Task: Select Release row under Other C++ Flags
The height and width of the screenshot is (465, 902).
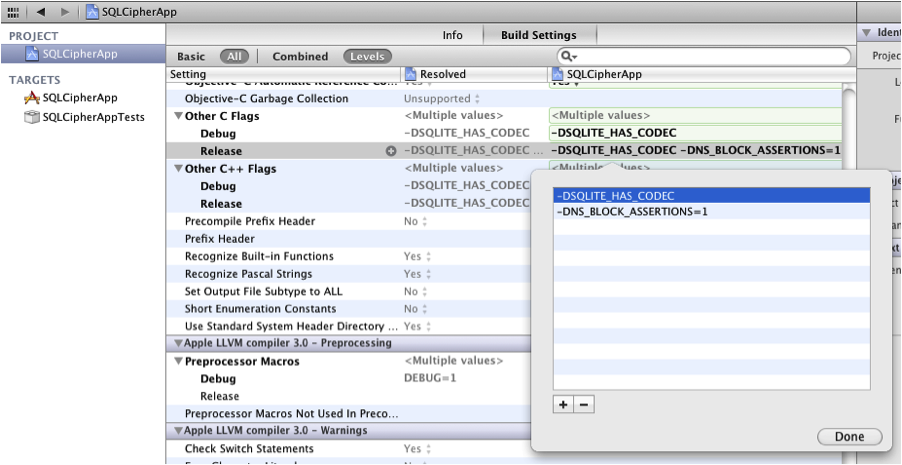Action: [221, 204]
